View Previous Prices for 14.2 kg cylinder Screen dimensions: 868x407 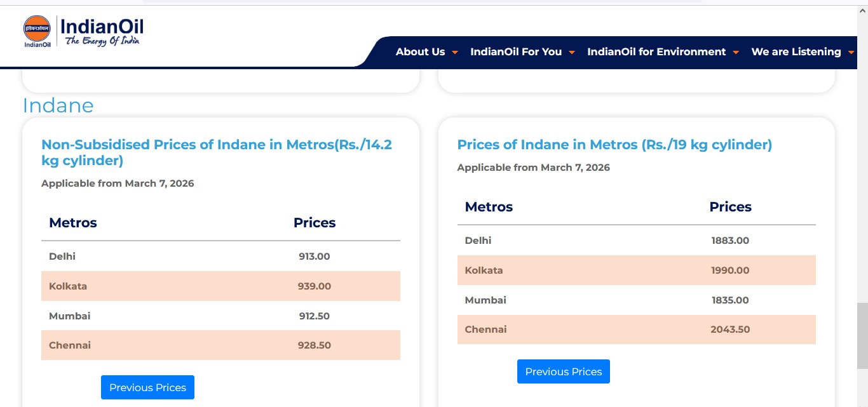pyautogui.click(x=147, y=387)
